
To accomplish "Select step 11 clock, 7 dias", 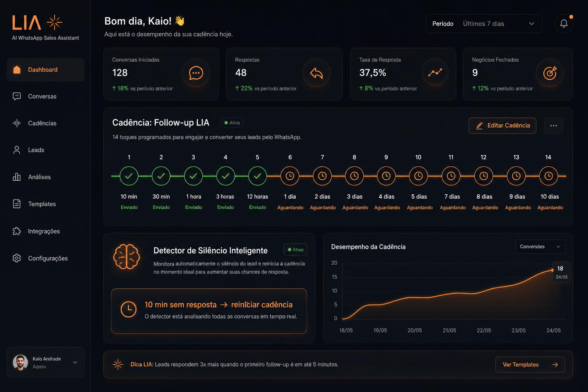I will pos(451,176).
